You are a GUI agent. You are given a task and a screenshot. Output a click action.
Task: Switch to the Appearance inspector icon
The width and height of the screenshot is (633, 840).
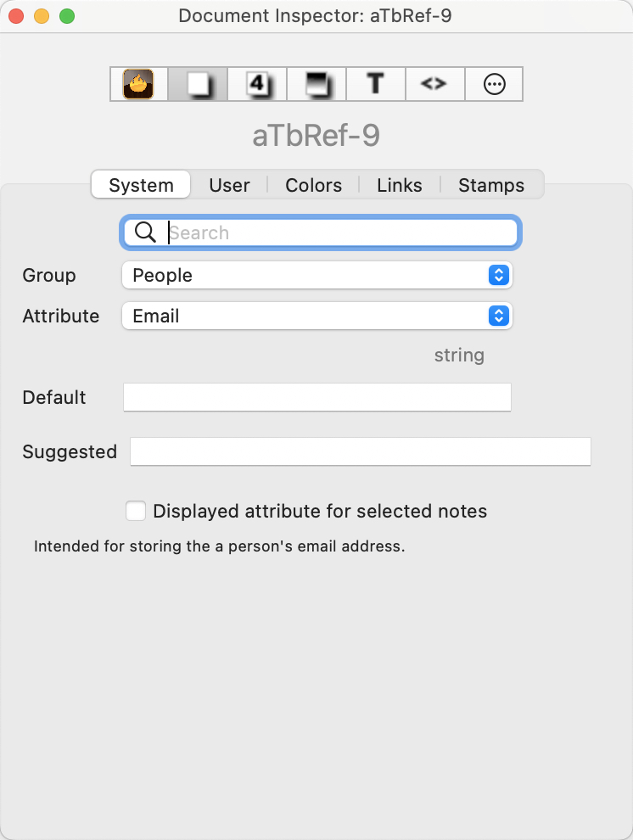(316, 84)
